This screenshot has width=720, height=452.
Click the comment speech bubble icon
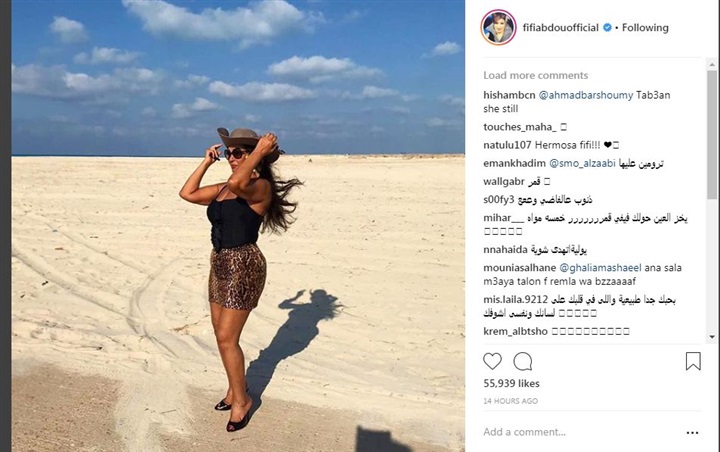pyautogui.click(x=523, y=362)
